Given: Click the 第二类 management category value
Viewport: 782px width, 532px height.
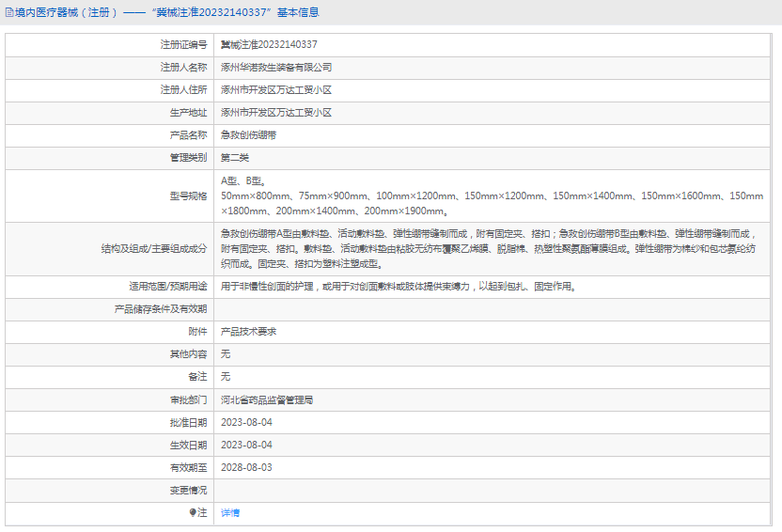Looking at the screenshot, I should click(x=235, y=158).
